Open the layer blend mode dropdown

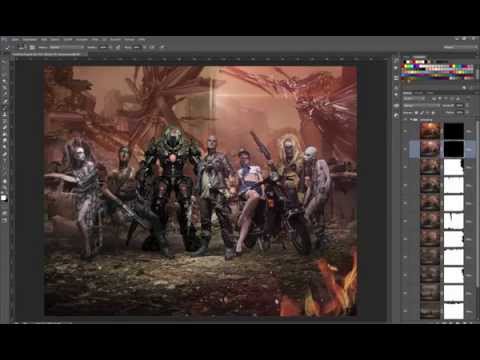(x=422, y=106)
